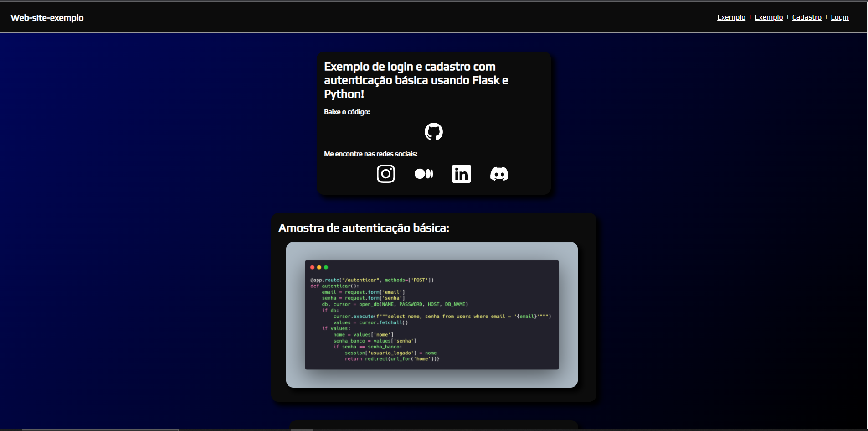Select the Exemplo link next to Cadastro
Viewport: 868px width, 431px height.
[x=768, y=17]
